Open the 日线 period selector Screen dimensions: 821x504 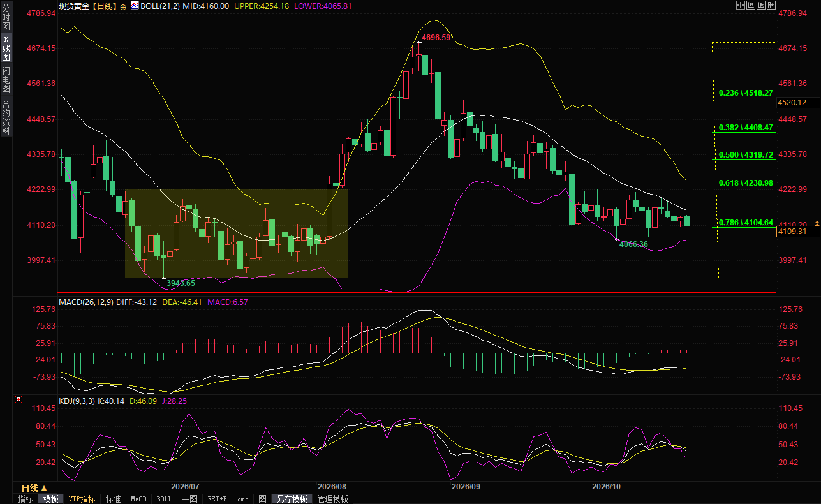click(35, 488)
